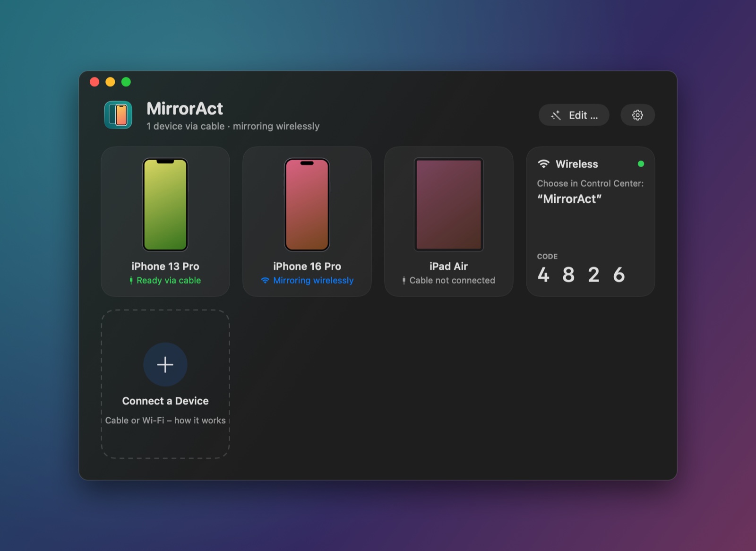This screenshot has width=756, height=551.
Task: Click the 1 device via cable subtitle
Action: tap(233, 126)
